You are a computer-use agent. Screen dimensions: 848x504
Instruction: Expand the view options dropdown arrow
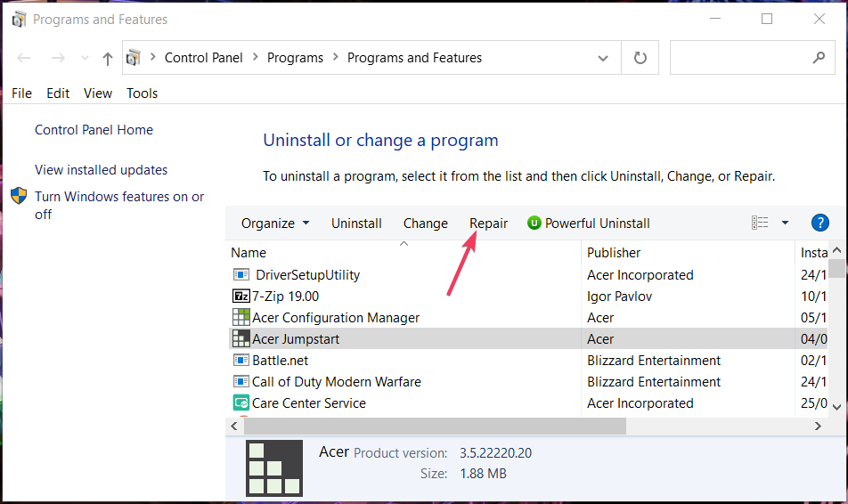785,223
